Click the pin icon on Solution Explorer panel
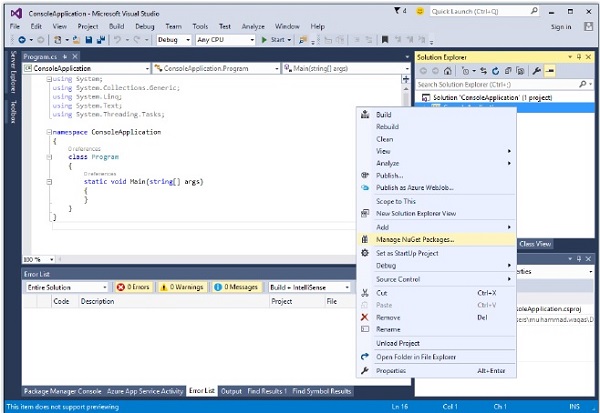The image size is (600, 413). (x=579, y=57)
